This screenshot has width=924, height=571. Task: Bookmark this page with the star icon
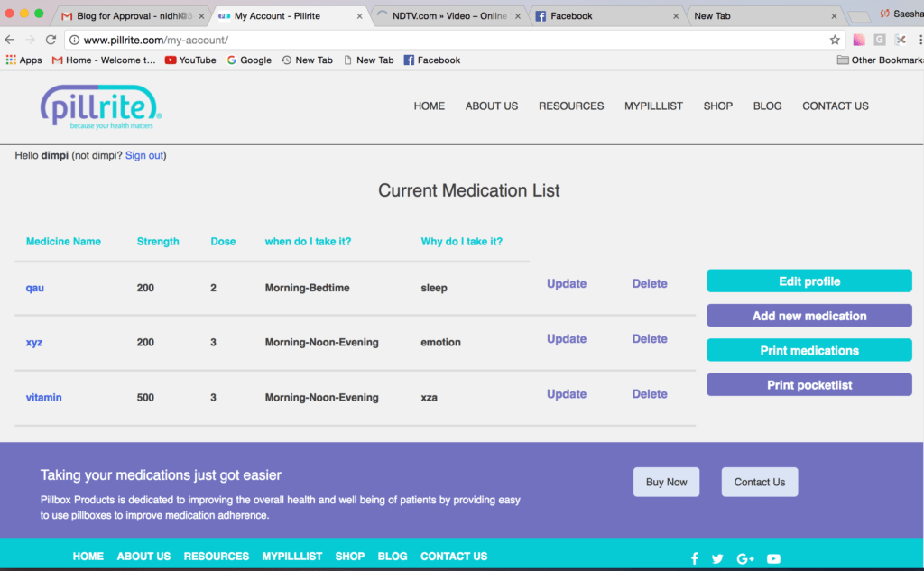[833, 40]
